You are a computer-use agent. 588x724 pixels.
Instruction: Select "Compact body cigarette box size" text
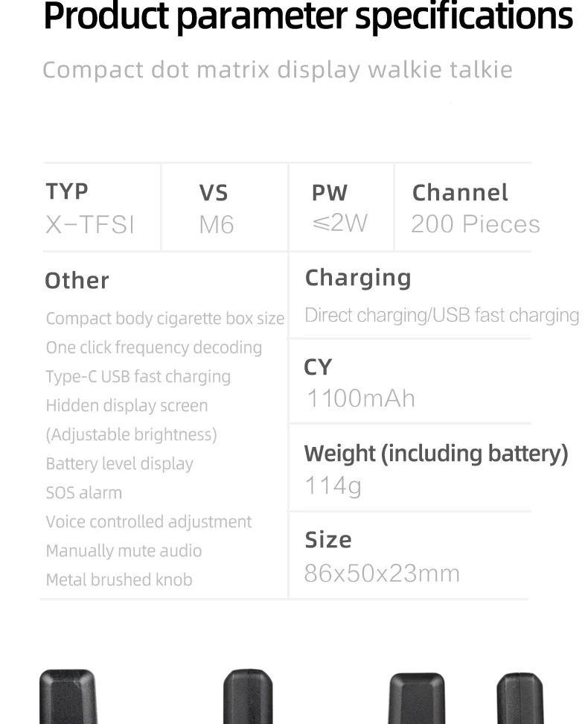coord(165,319)
